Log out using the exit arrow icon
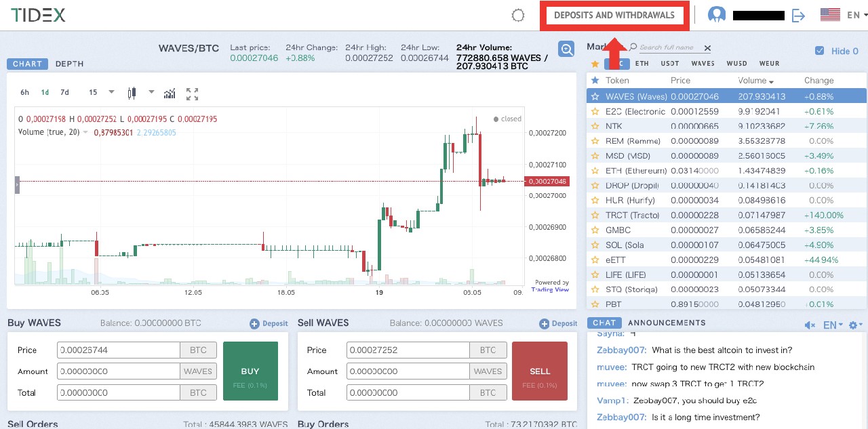 tap(798, 14)
